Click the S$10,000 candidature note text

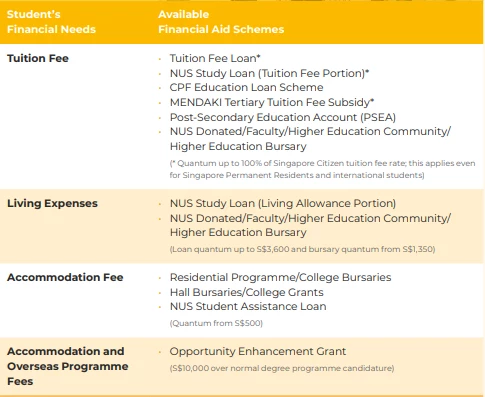click(x=282, y=368)
